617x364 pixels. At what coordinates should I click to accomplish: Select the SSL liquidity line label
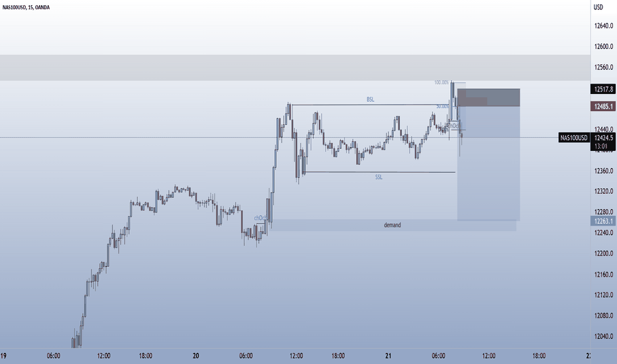(x=379, y=177)
